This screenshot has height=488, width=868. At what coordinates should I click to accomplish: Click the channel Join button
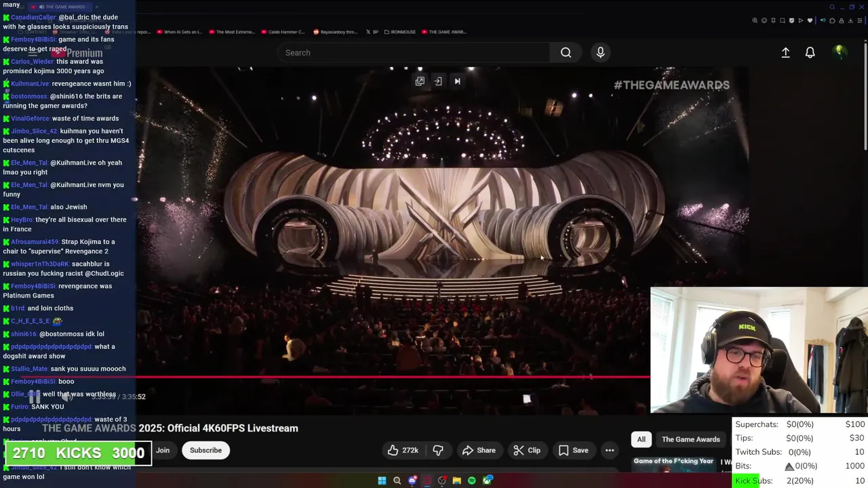(x=163, y=450)
